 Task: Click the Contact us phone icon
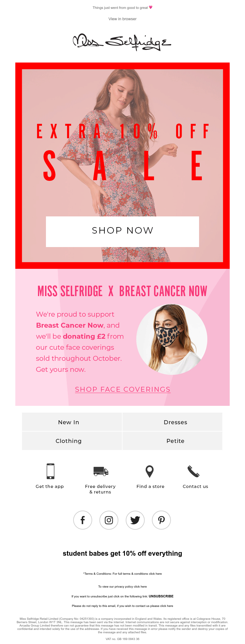tap(194, 471)
